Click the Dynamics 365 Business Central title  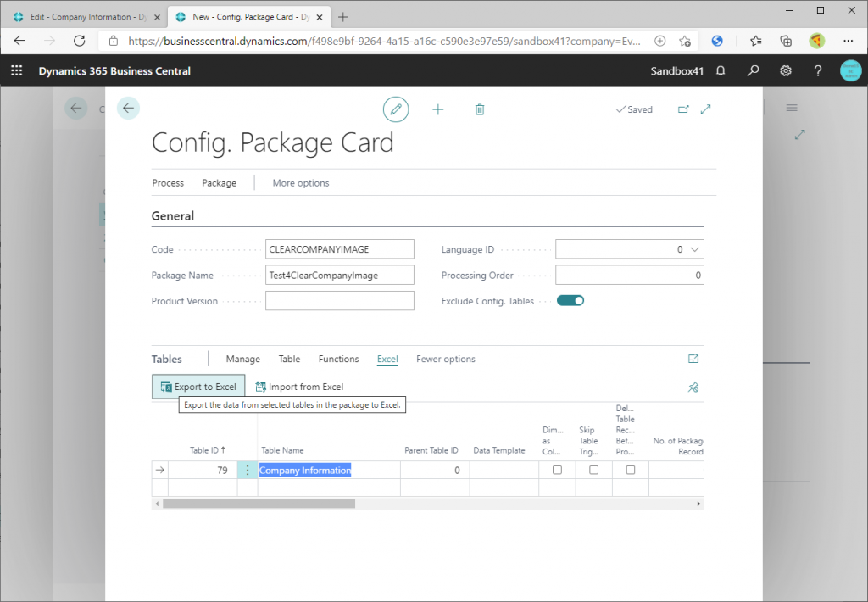(114, 71)
